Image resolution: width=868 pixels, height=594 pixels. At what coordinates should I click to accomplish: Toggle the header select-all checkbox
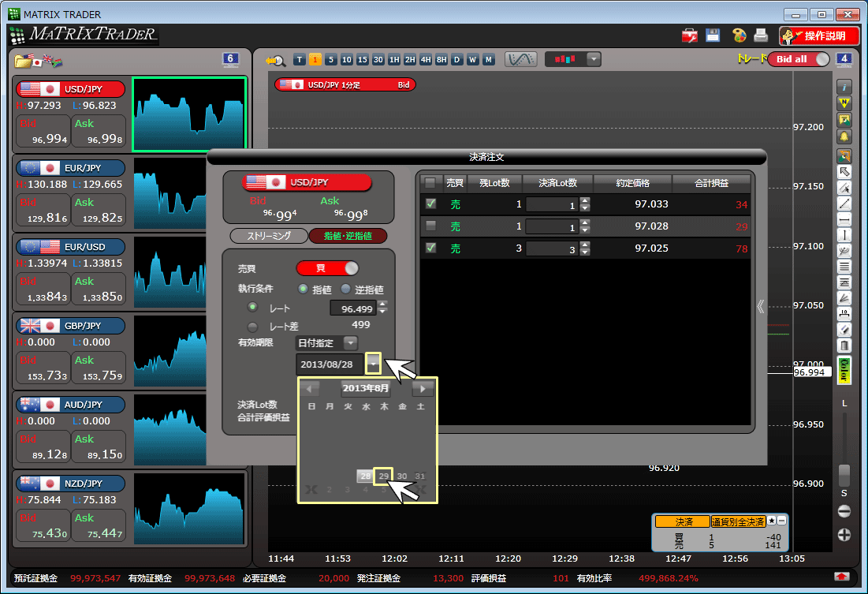tap(430, 182)
